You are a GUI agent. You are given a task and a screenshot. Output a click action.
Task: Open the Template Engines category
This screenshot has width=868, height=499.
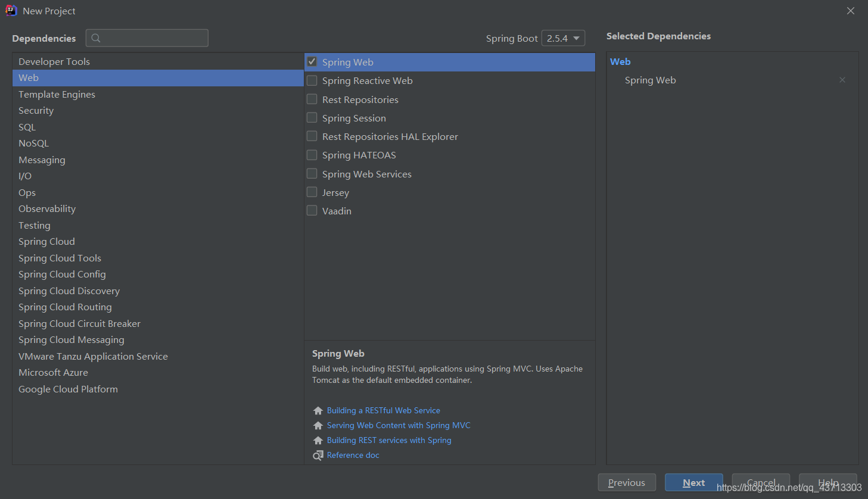[158, 94]
